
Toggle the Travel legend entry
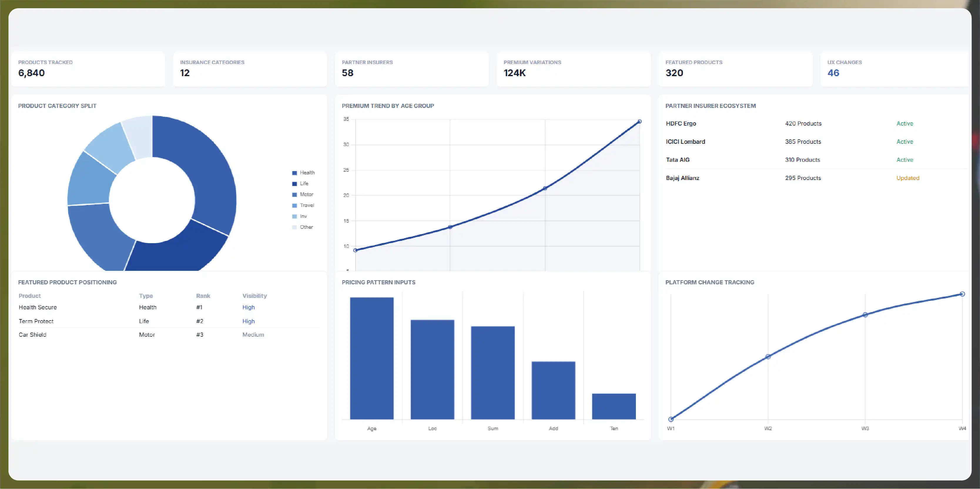(303, 206)
